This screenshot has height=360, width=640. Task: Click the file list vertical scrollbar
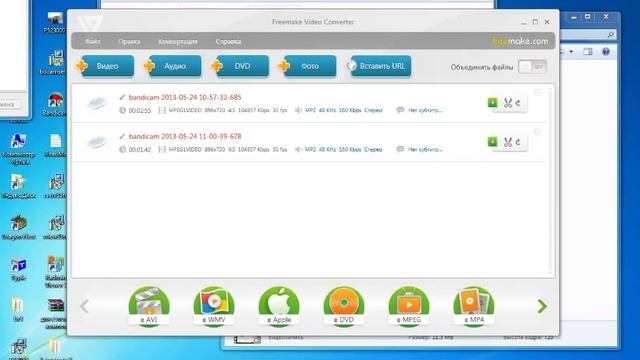coord(550,181)
